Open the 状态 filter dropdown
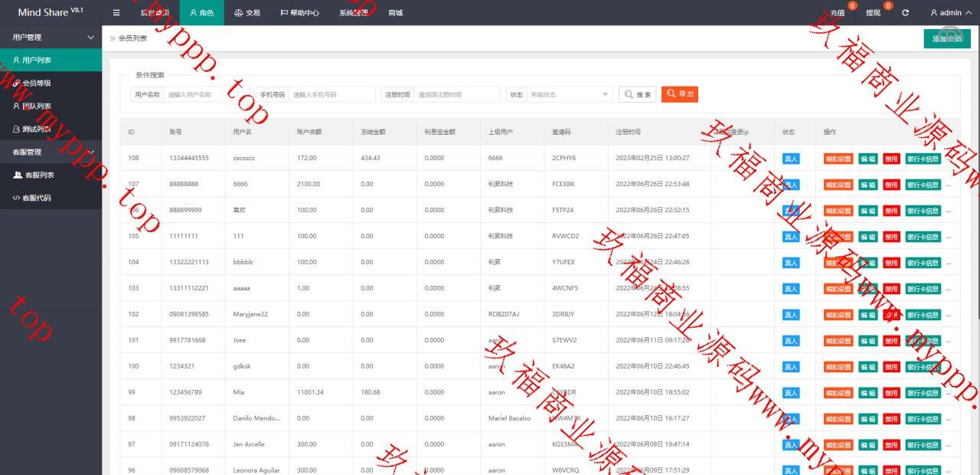This screenshot has height=475, width=980. click(570, 94)
